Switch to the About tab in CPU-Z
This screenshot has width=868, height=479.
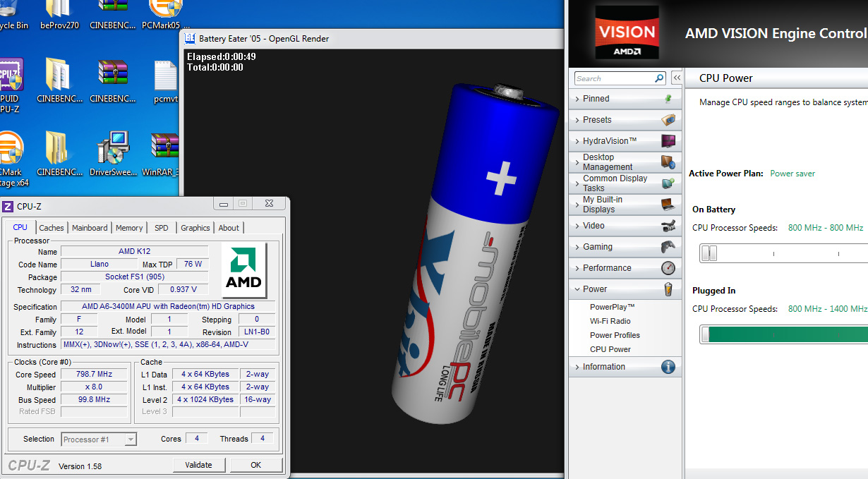(x=229, y=228)
